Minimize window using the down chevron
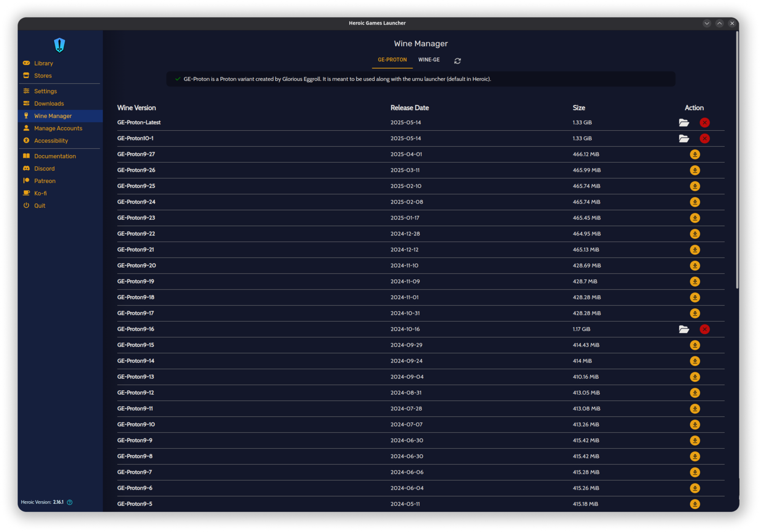The height and width of the screenshot is (532, 760). pyautogui.click(x=707, y=23)
